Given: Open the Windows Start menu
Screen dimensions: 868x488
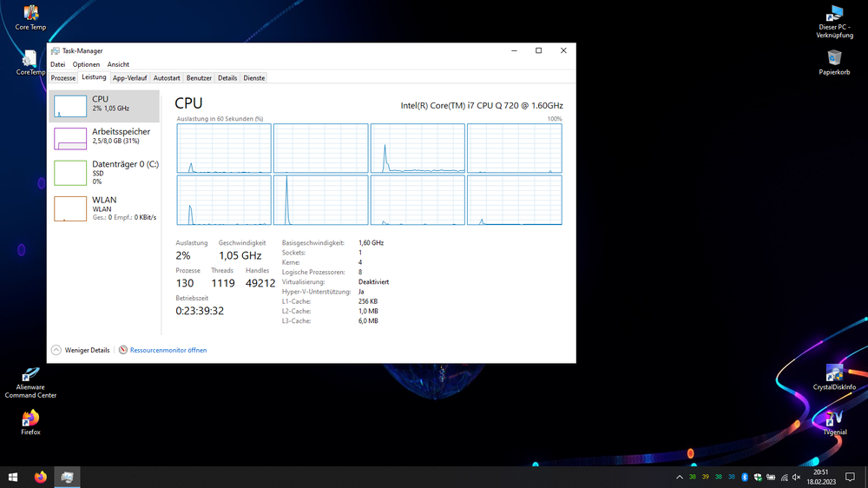Looking at the screenshot, I should click(x=13, y=477).
